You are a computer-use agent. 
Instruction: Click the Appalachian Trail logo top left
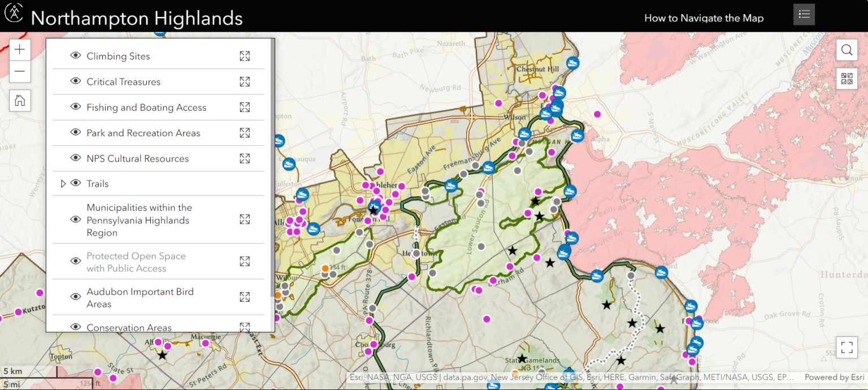click(14, 14)
